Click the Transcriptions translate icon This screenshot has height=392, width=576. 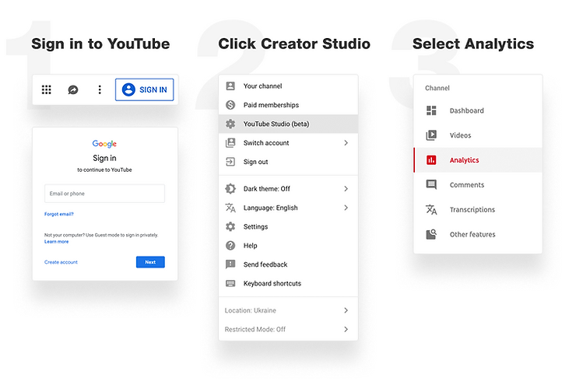(x=431, y=209)
